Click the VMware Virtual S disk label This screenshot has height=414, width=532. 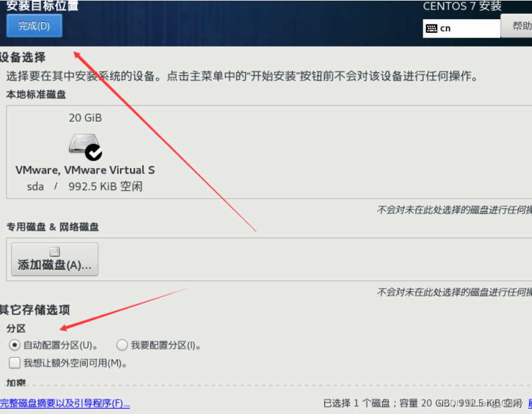coord(85,170)
